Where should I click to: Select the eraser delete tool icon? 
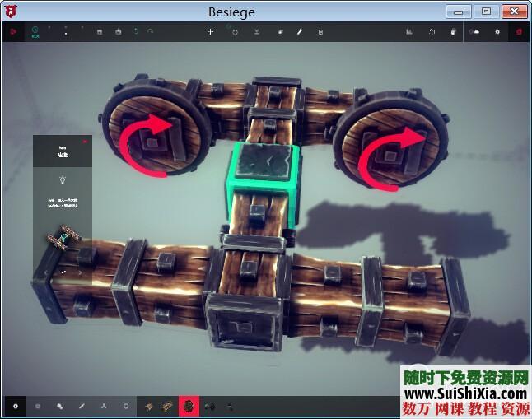280,32
